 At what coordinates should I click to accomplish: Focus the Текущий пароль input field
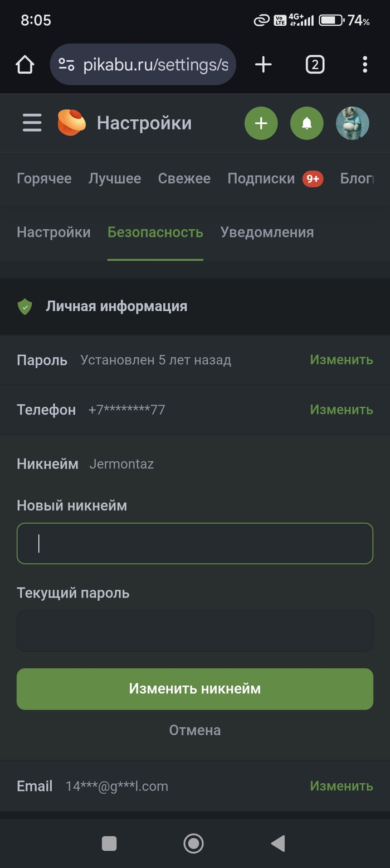[195, 630]
